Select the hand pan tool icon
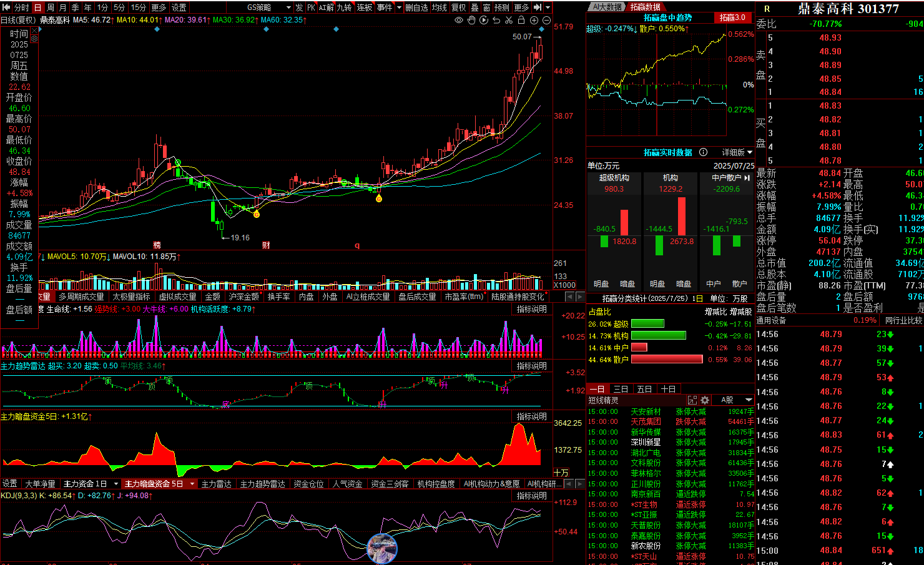The image size is (924, 565). (x=471, y=20)
